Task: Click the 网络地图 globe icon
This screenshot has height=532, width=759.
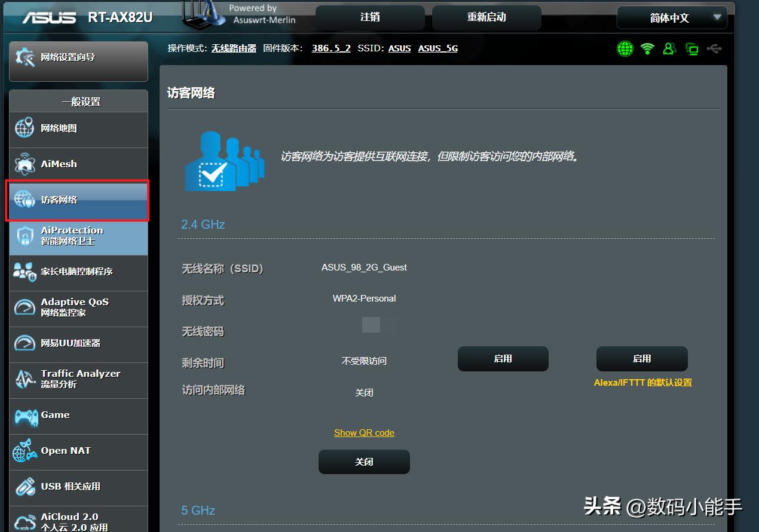Action: [x=25, y=128]
